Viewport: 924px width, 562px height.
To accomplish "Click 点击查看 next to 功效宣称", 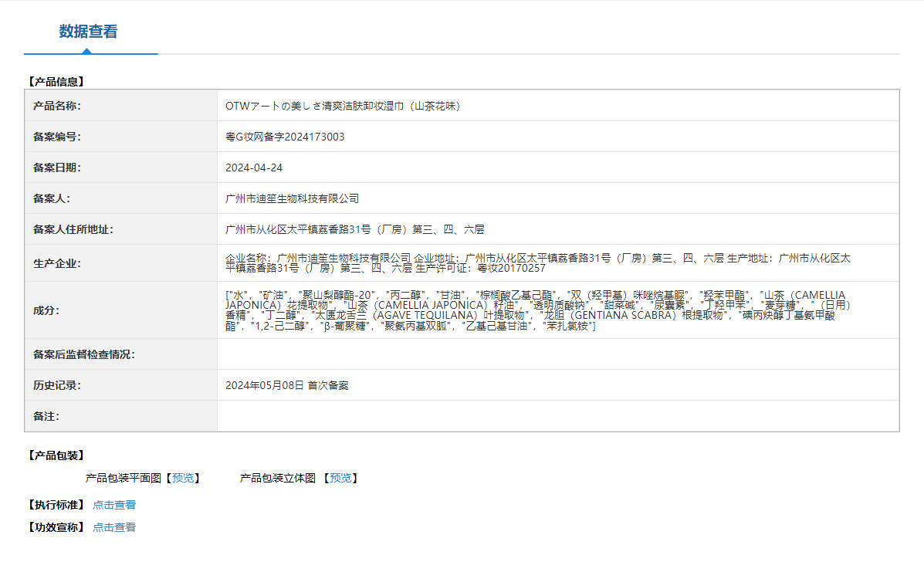I will [113, 527].
